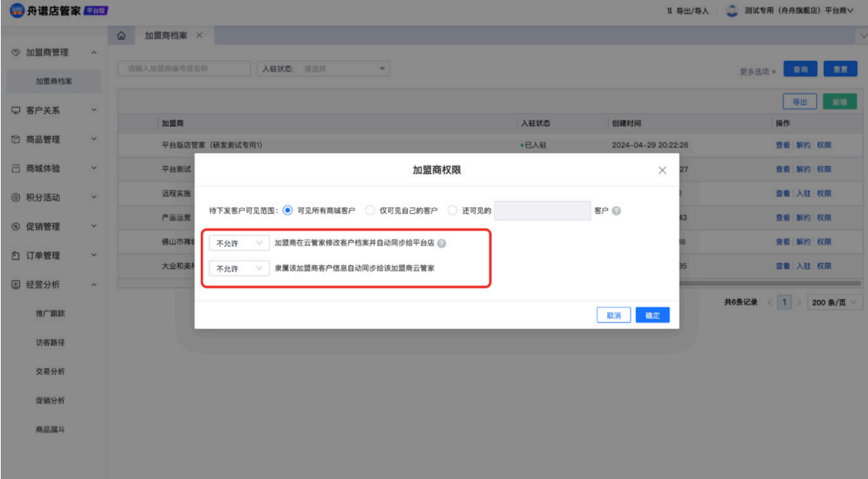Screen dimensions: 868x479
Task: Click the 订单管理 sidebar icon
Action: [x=15, y=255]
